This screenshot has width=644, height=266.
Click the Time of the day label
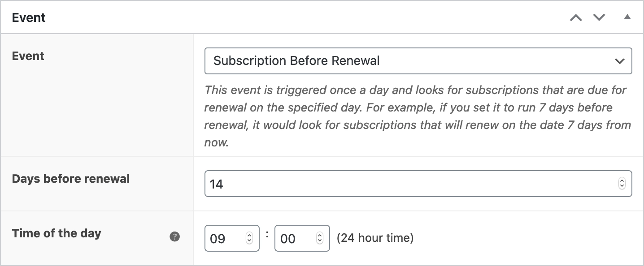click(x=57, y=233)
